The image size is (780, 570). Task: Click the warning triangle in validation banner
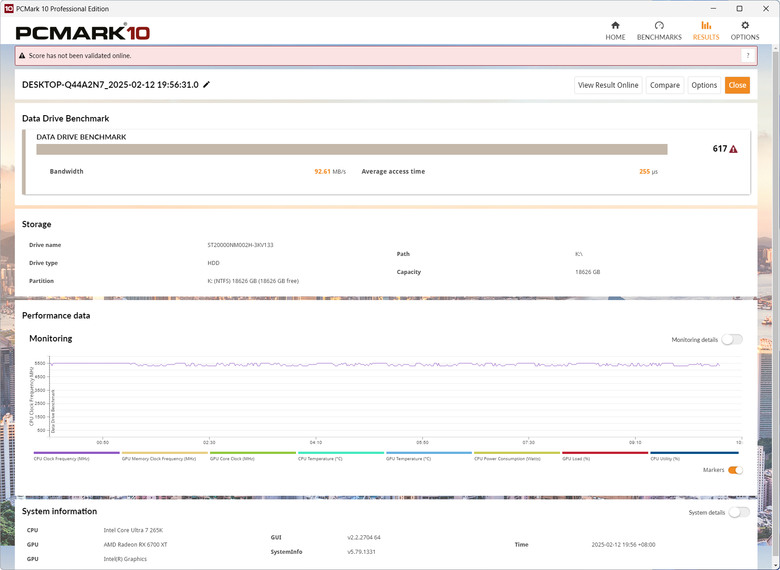click(22, 56)
